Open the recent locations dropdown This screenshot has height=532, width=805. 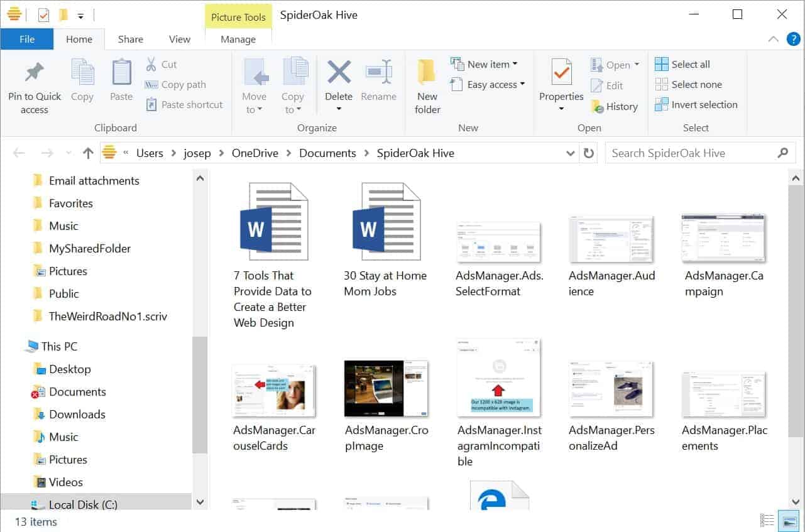click(68, 153)
